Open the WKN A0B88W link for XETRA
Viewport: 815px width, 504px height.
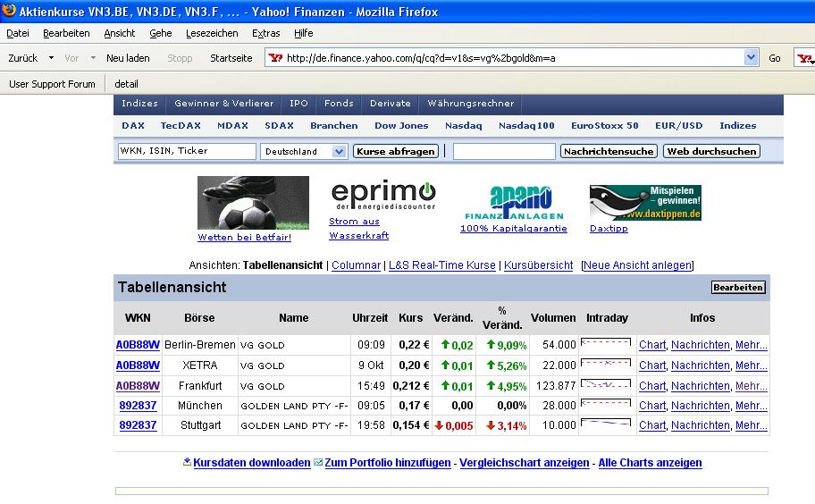tap(138, 365)
